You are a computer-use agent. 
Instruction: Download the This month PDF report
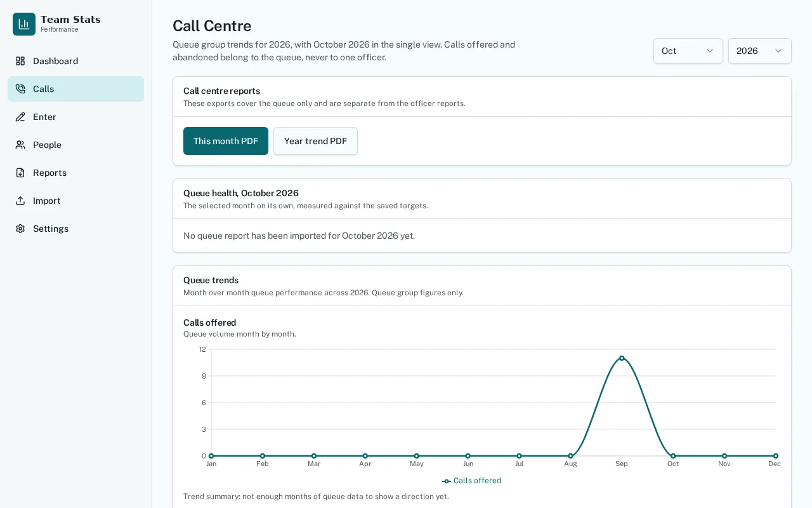pos(226,141)
